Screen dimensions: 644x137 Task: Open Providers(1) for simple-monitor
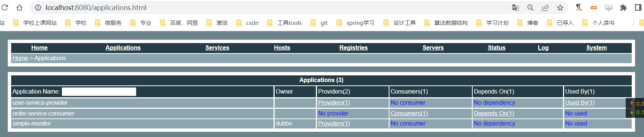pos(334,123)
